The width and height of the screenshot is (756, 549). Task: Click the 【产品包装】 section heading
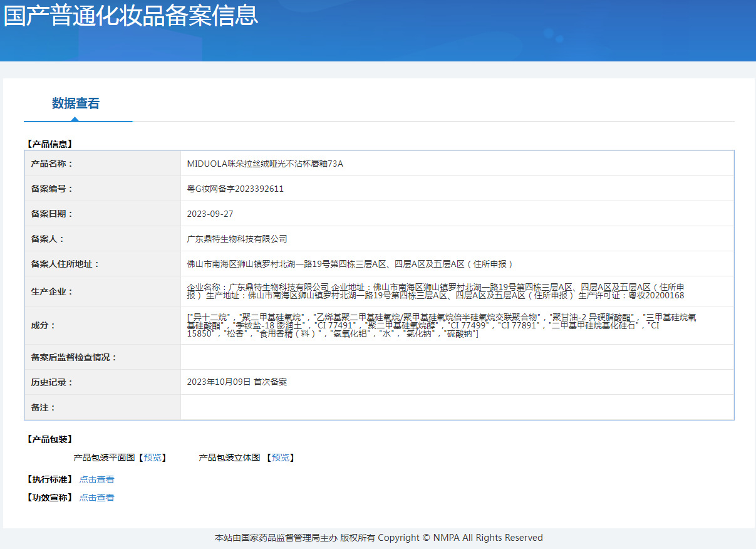(49, 439)
